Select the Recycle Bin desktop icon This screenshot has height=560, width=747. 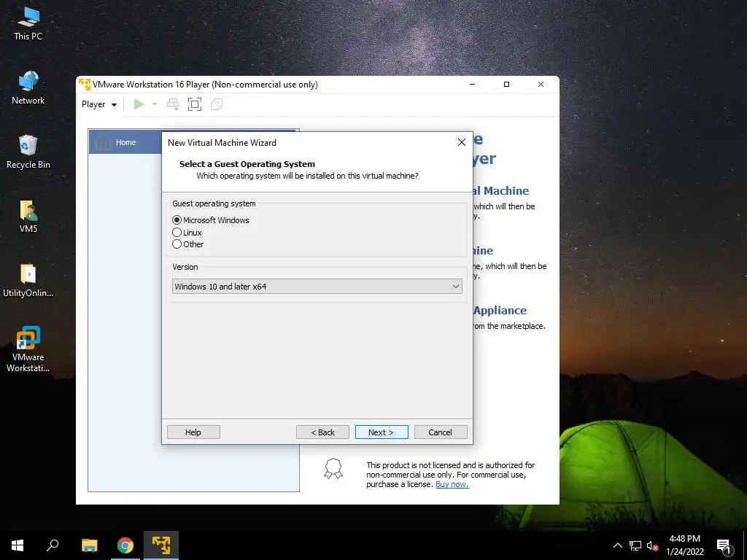click(x=28, y=152)
